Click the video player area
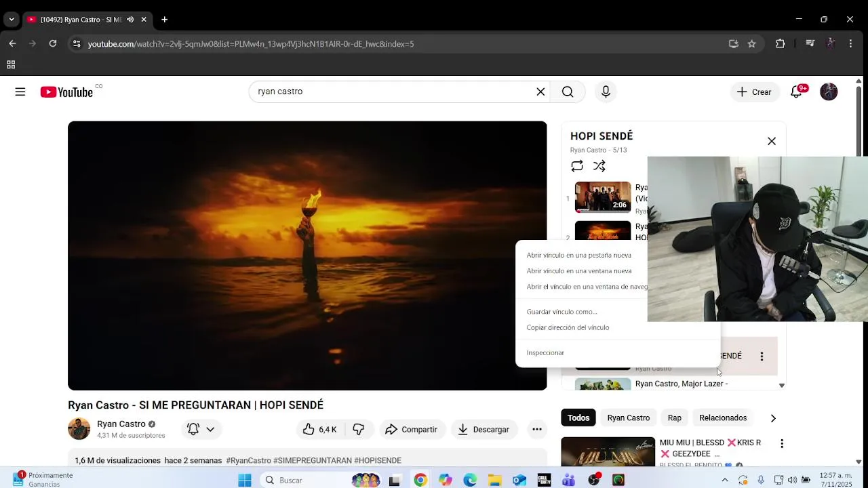The height and width of the screenshot is (488, 868). 307,256
